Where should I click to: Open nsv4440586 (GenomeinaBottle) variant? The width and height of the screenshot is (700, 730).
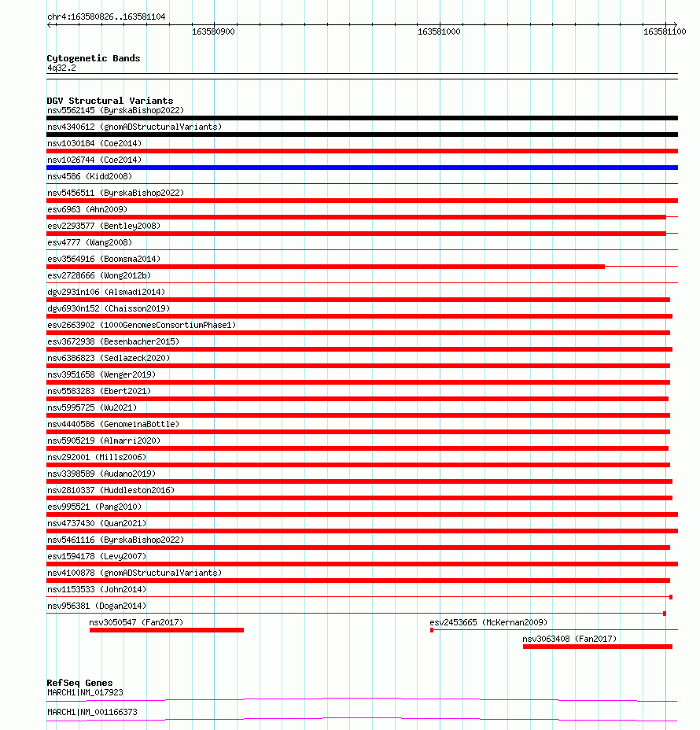coord(113,424)
